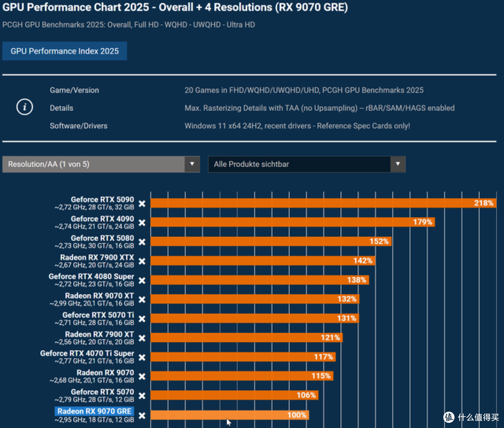The image size is (504, 428).
Task: Click the Geforce RTX 5080 label
Action: (x=102, y=238)
